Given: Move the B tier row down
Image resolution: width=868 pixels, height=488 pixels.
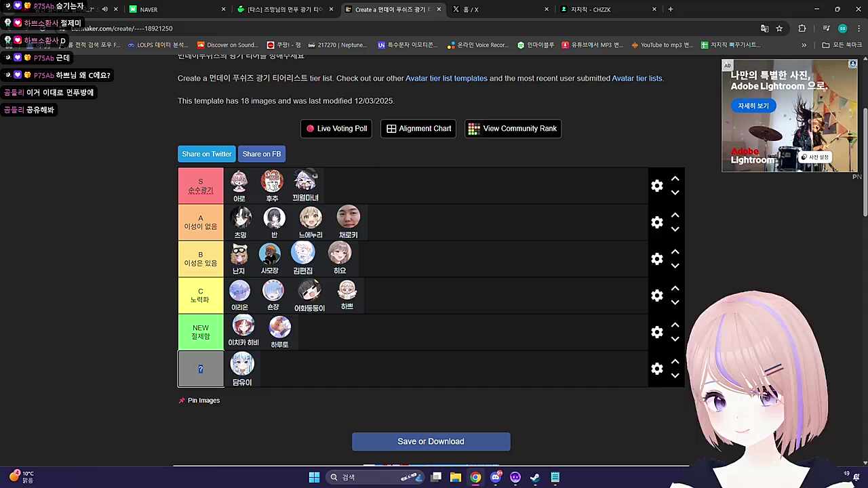Looking at the screenshot, I should point(675,266).
